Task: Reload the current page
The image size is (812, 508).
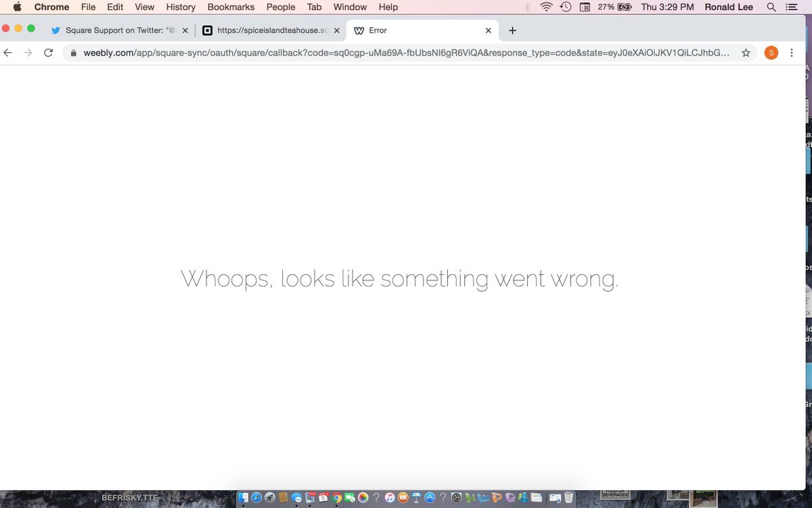Action: 48,53
